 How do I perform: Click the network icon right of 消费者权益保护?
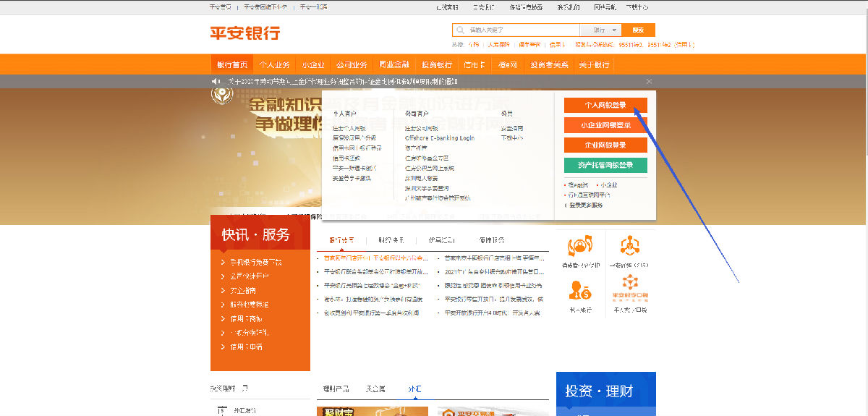pyautogui.click(x=629, y=247)
